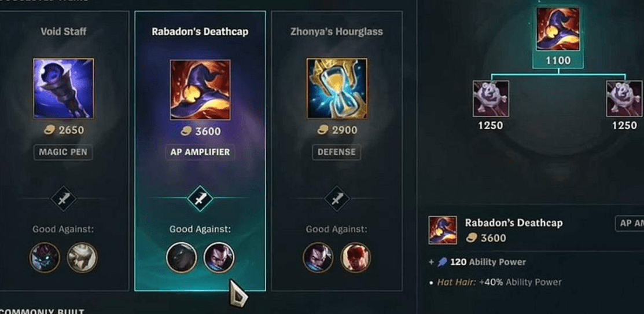
Task: Click first champion portrait under Rabadon's Deathcap
Action: (181, 258)
